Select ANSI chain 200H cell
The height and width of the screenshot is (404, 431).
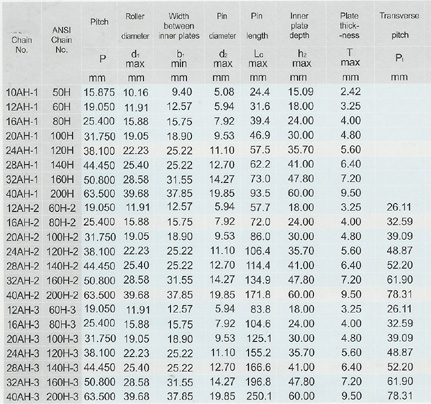[62, 194]
